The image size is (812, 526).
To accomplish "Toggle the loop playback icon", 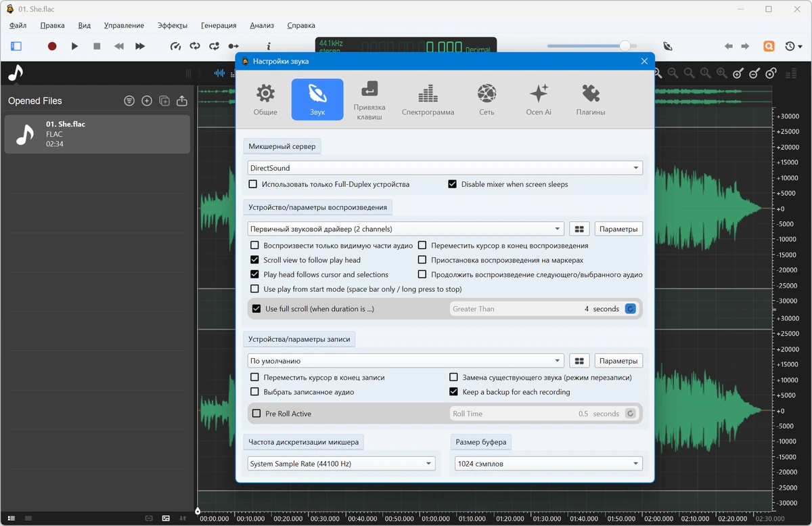I will click(x=195, y=46).
